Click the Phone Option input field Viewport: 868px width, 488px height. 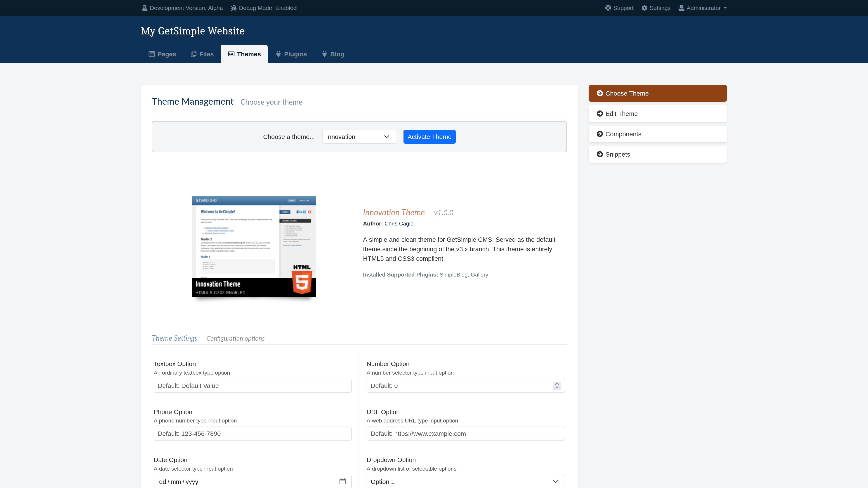click(x=252, y=434)
